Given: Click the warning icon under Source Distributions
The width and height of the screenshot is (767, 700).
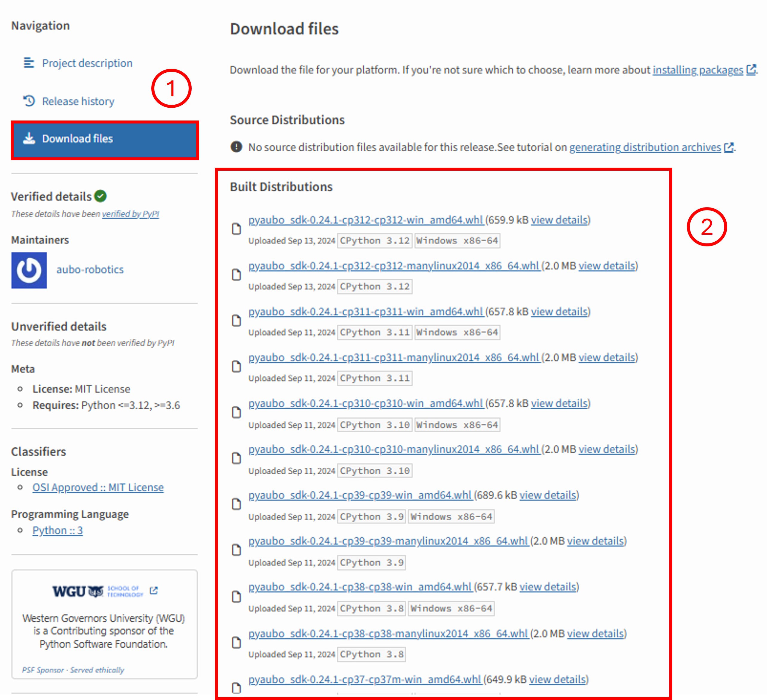Looking at the screenshot, I should pyautogui.click(x=236, y=147).
